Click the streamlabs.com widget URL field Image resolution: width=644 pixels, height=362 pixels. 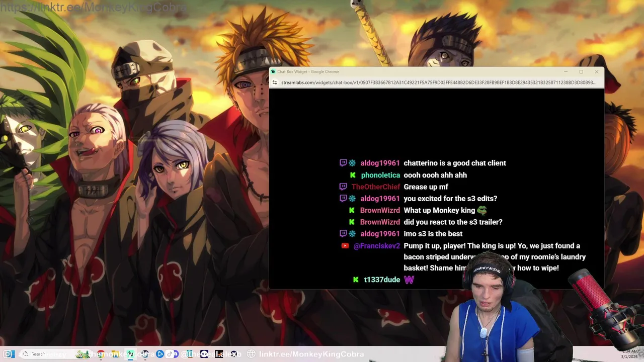point(439,82)
